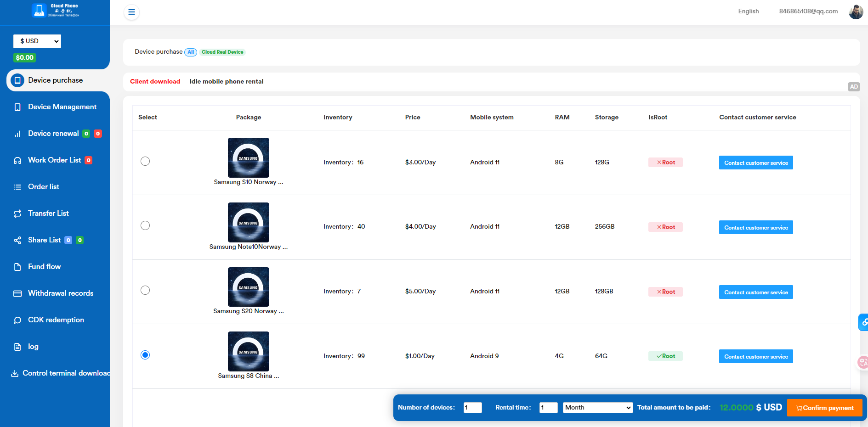Click the Samsung S20 Norway package thumbnail

[249, 287]
